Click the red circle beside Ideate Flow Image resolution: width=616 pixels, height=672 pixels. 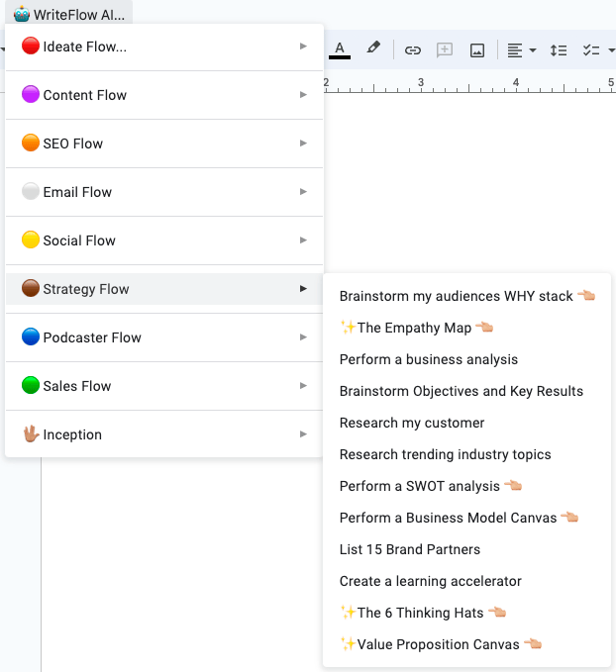31,46
